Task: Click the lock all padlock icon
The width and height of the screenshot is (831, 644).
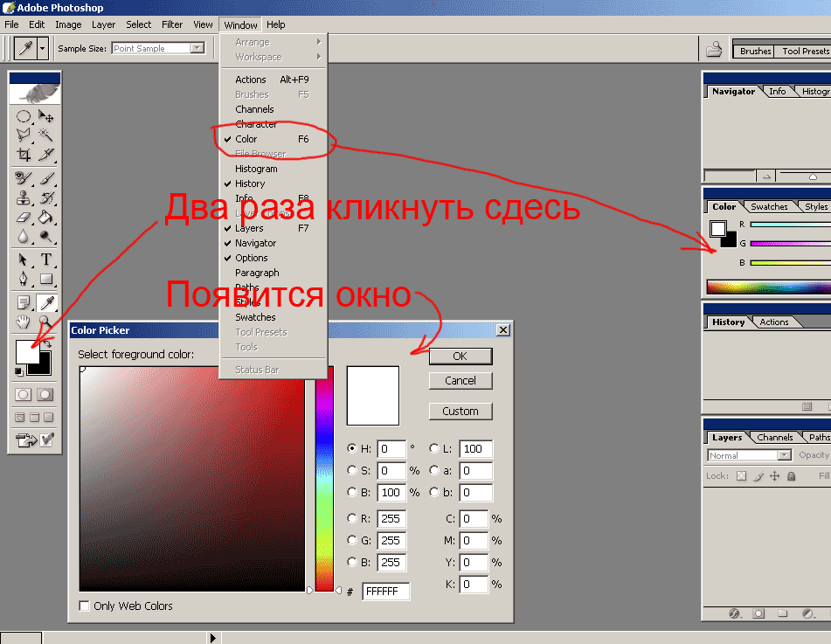Action: [792, 476]
